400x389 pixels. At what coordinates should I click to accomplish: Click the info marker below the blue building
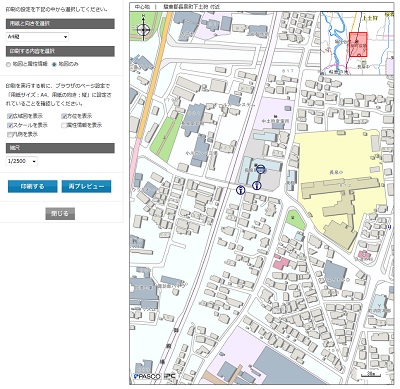click(257, 185)
